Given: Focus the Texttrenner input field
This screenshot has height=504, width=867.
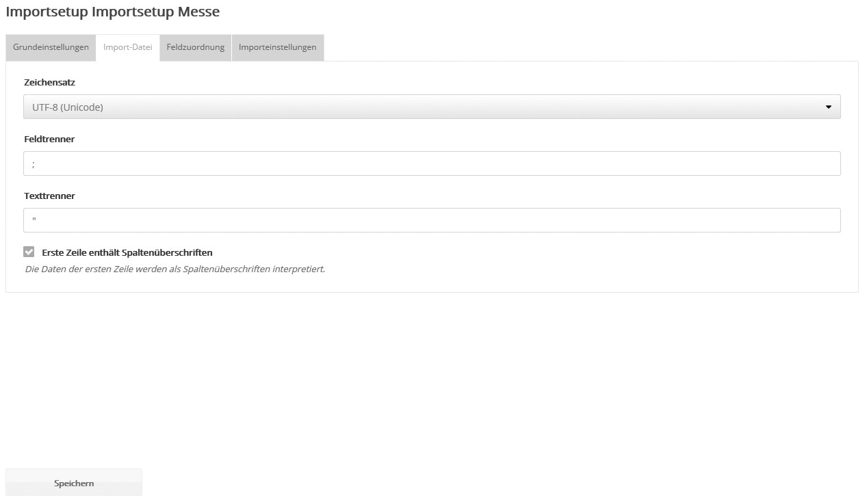Looking at the screenshot, I should point(431,220).
